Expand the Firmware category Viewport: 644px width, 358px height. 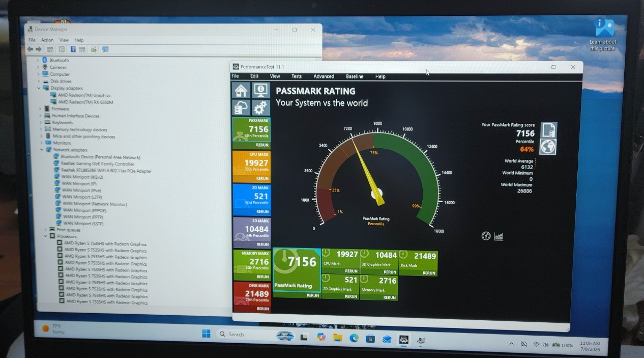[x=40, y=108]
